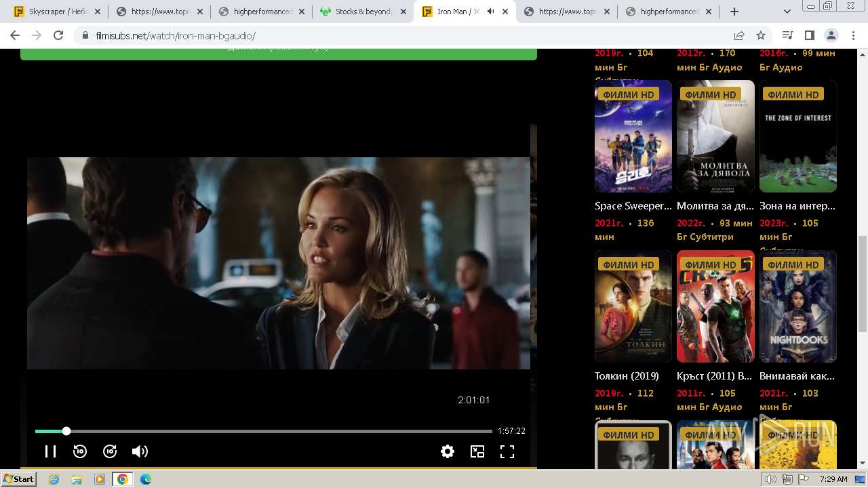The height and width of the screenshot is (488, 868).
Task: Mute the video player volume
Action: pyautogui.click(x=140, y=451)
